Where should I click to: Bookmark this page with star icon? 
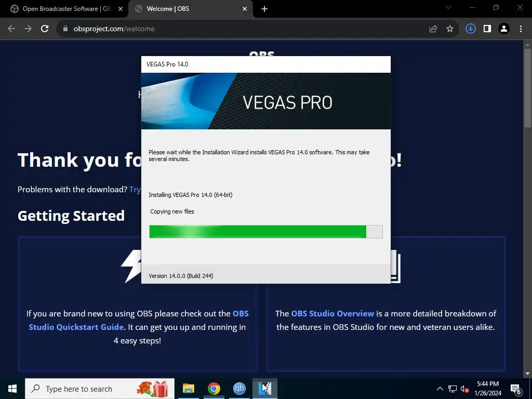pos(450,29)
